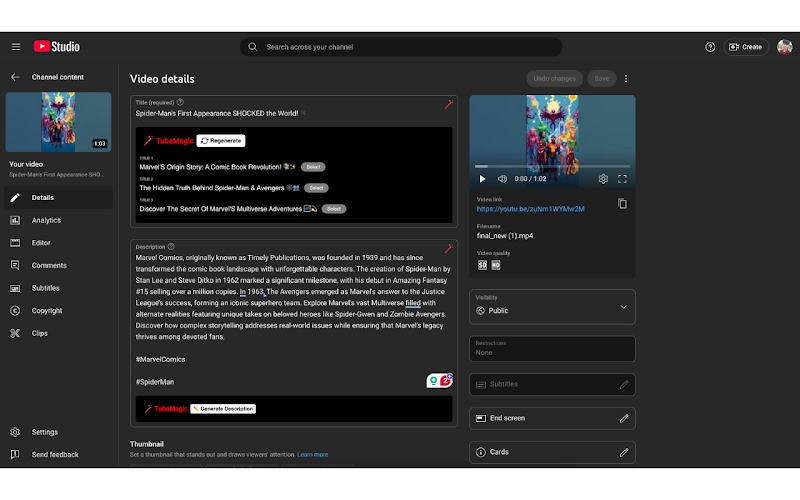
Task: Copy the video link
Action: [622, 204]
